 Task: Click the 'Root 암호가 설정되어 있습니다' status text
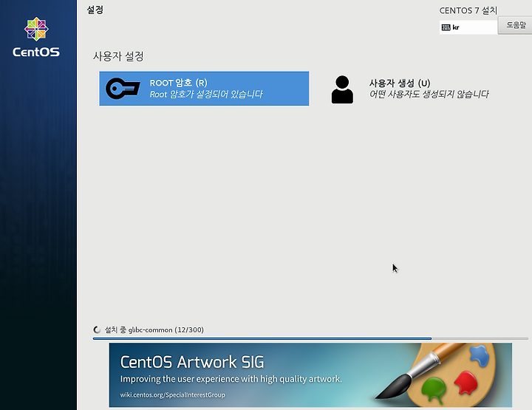[x=206, y=95]
